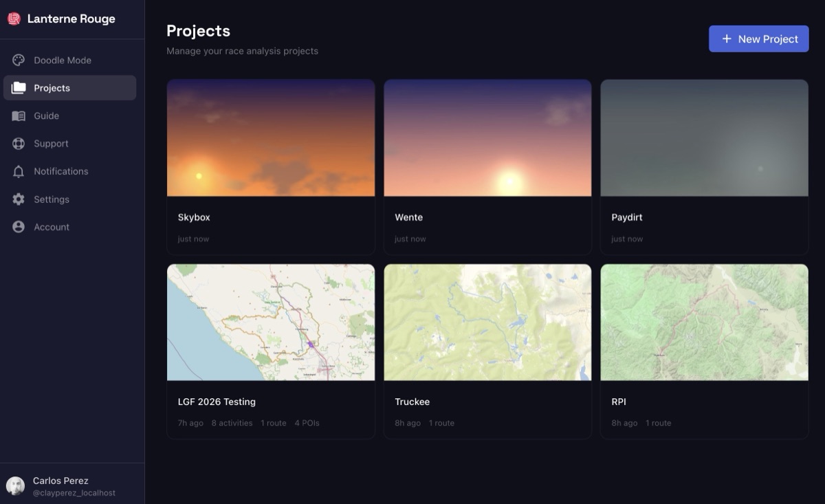The height and width of the screenshot is (504, 825).
Task: Open the Notifications sidebar entry
Action: coord(61,171)
